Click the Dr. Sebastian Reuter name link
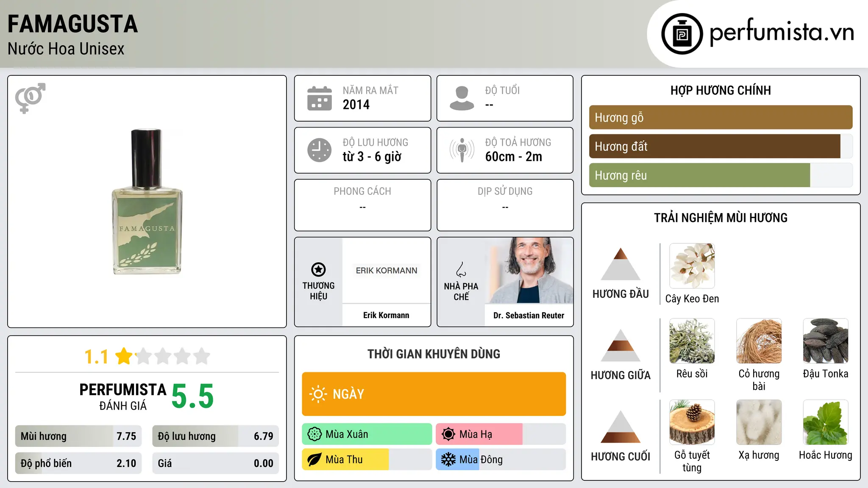The height and width of the screenshot is (488, 868). (529, 316)
